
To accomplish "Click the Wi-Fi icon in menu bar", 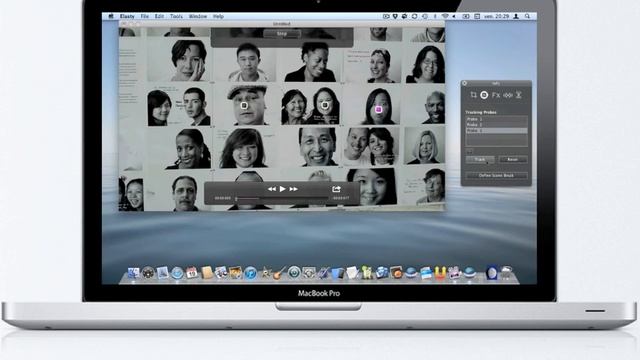I will [445, 16].
